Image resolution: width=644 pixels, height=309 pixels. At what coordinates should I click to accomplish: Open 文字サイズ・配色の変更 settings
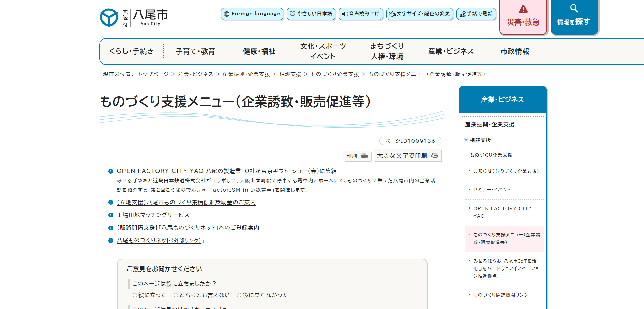pos(420,14)
